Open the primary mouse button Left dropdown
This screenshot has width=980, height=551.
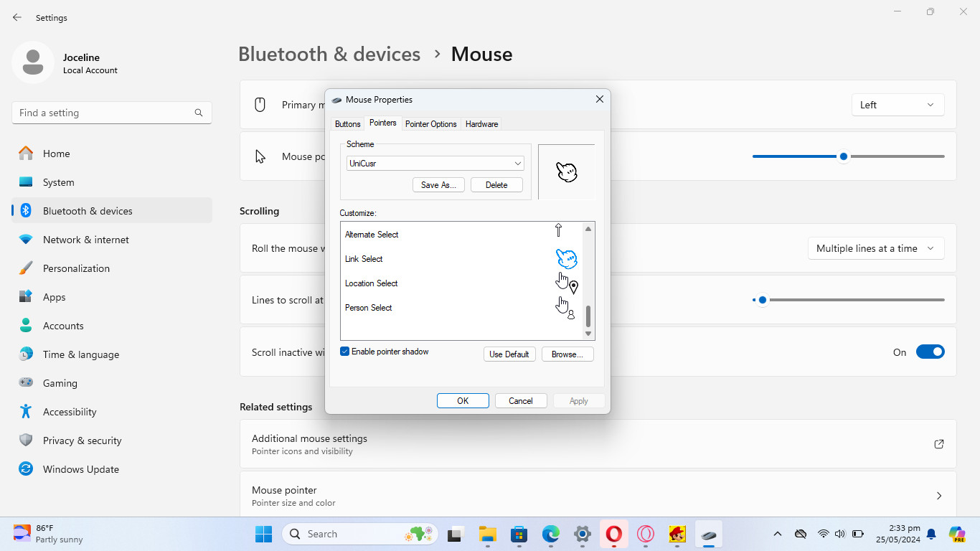click(x=897, y=105)
